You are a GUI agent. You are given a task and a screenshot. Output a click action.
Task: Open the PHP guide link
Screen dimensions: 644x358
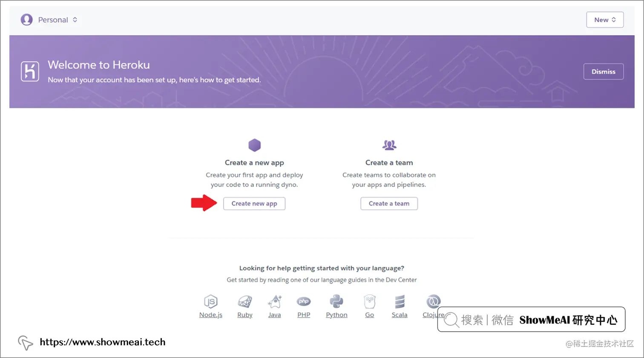coord(304,315)
